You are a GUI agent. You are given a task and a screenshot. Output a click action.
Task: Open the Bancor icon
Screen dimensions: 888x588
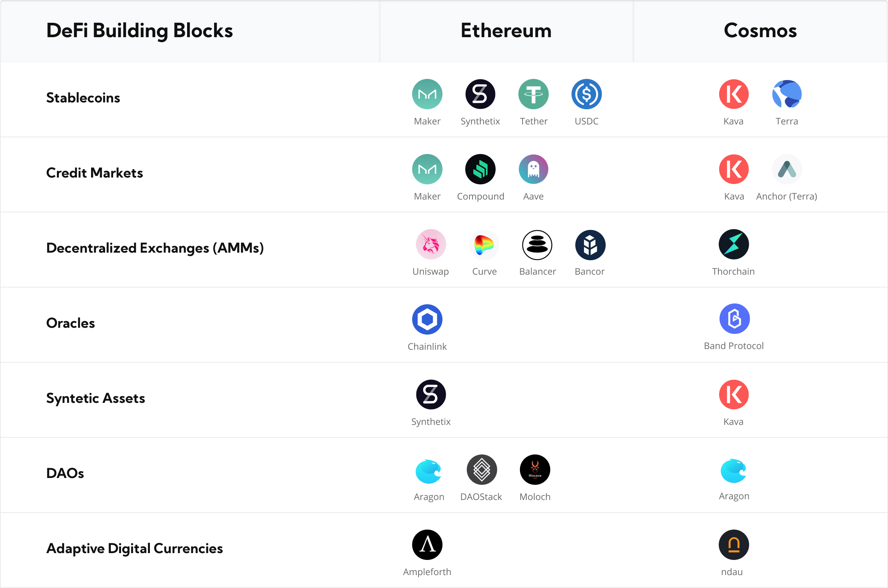coord(590,245)
